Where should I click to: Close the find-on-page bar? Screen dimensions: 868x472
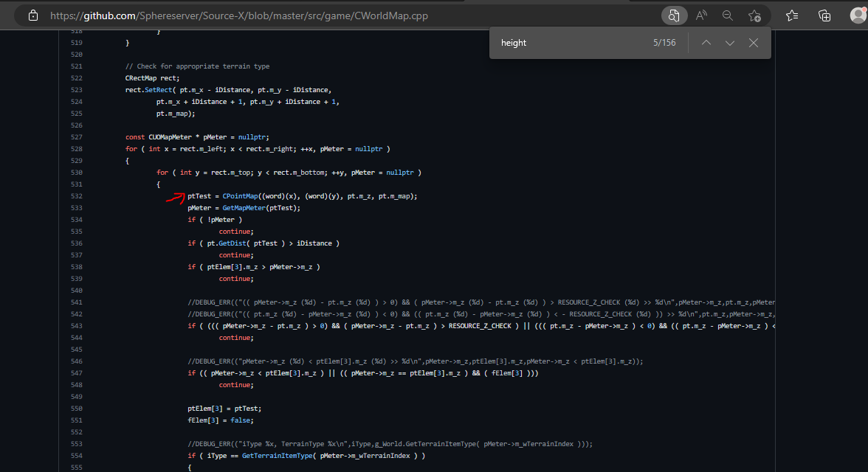click(753, 42)
